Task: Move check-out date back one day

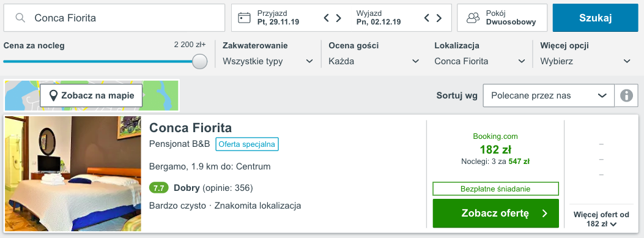Action: point(427,18)
